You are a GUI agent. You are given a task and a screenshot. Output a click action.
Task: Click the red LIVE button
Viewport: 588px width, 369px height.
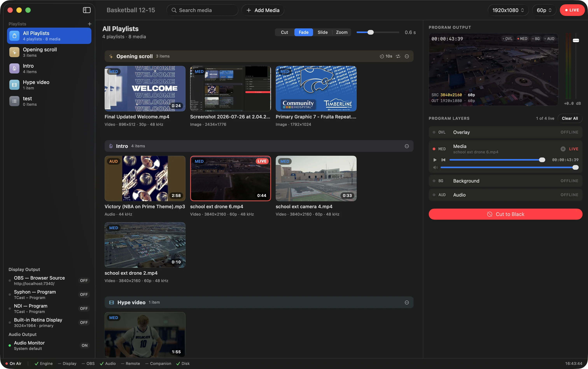[x=572, y=10]
